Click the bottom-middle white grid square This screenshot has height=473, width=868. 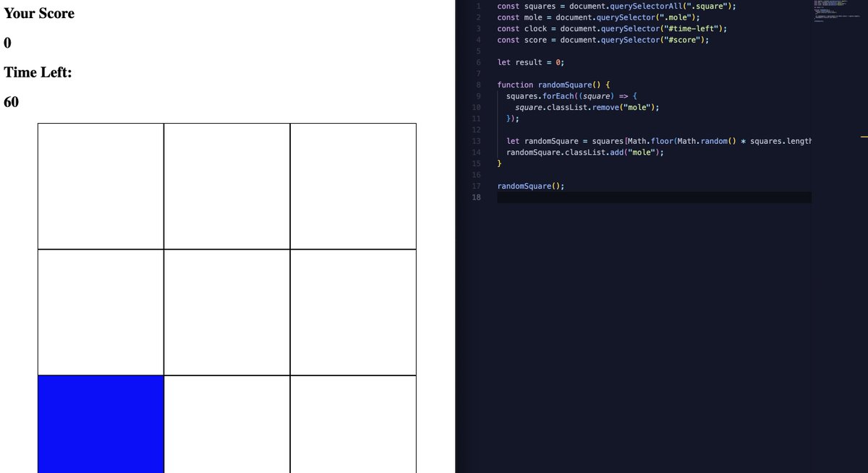tap(227, 424)
